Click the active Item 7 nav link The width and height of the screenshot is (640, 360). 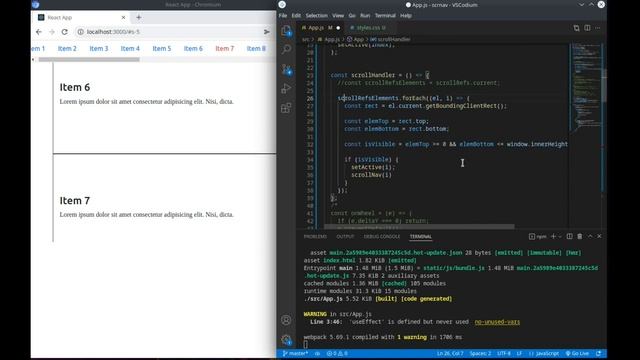point(224,49)
